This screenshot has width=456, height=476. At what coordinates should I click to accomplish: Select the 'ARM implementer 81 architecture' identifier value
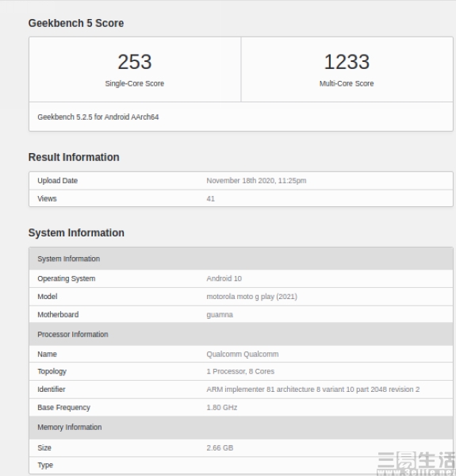click(312, 390)
